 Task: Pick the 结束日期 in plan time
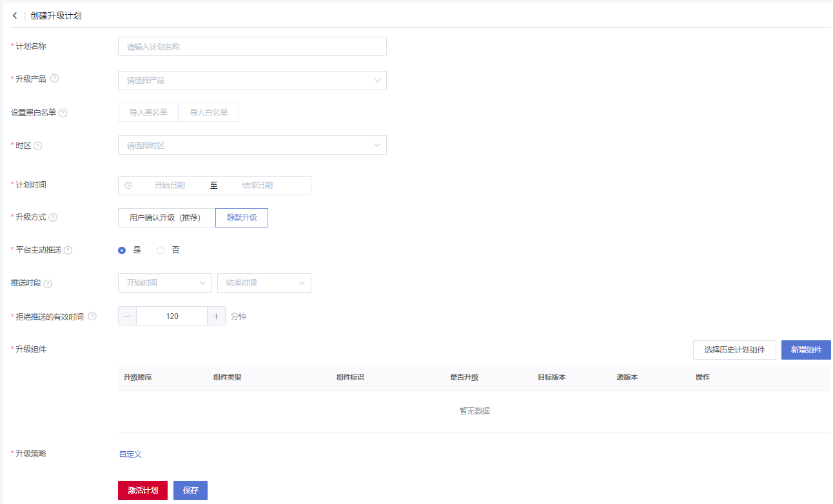(257, 186)
